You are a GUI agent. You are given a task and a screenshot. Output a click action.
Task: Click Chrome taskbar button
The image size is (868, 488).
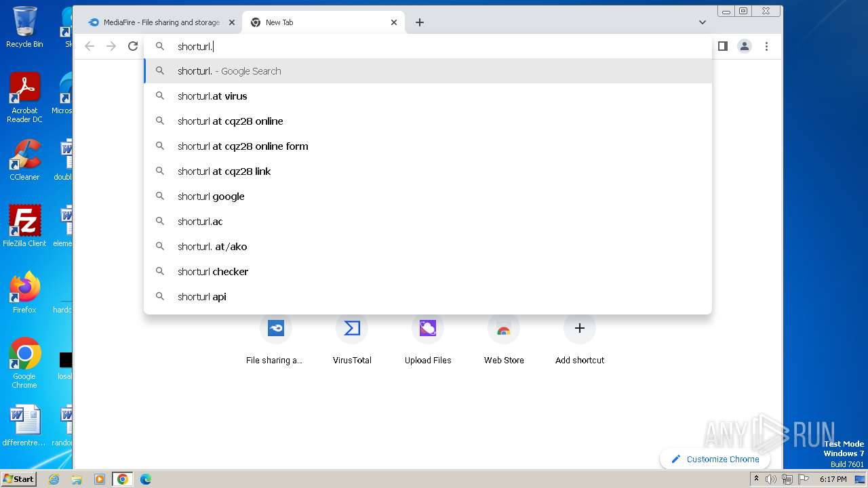tap(123, 479)
